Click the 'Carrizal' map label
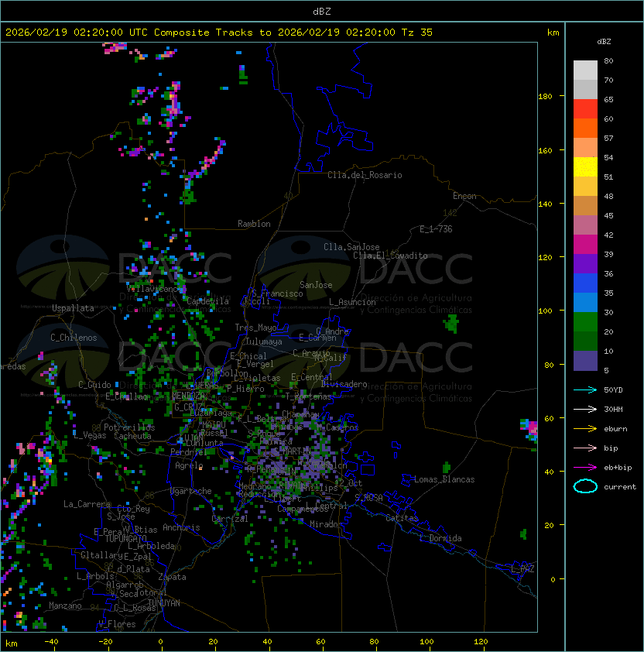Viewport: 644px width, 652px height. click(230, 519)
